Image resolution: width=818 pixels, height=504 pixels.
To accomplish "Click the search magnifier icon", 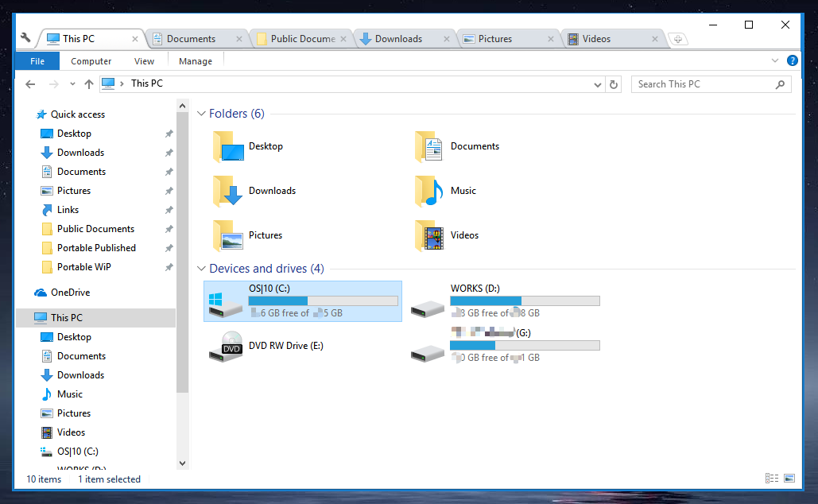I will click(x=780, y=84).
